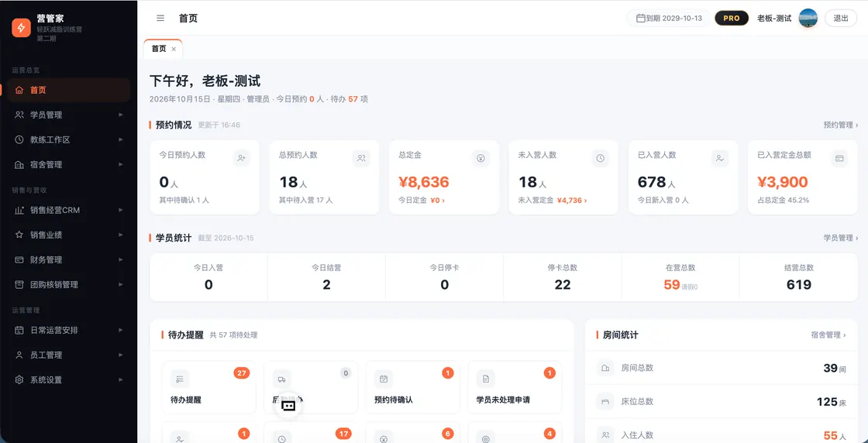Click the 系统设置 gear icon
This screenshot has height=443, width=868.
point(19,380)
